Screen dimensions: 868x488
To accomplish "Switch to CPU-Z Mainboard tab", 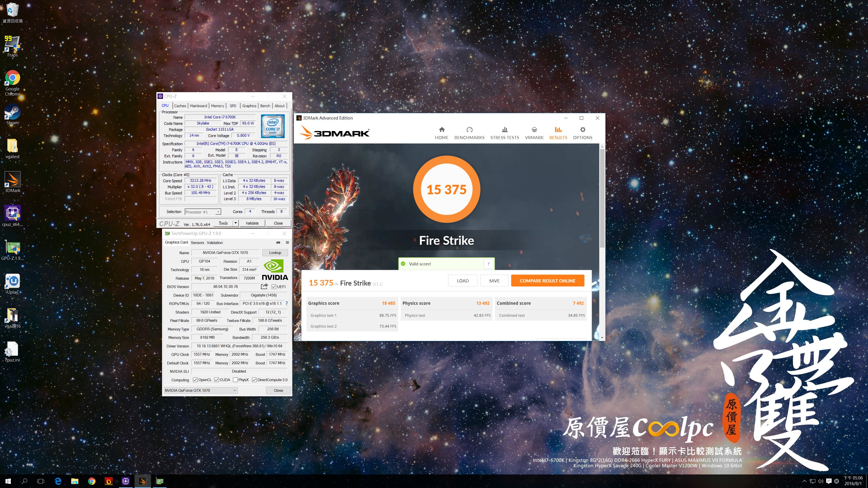I will tap(198, 106).
